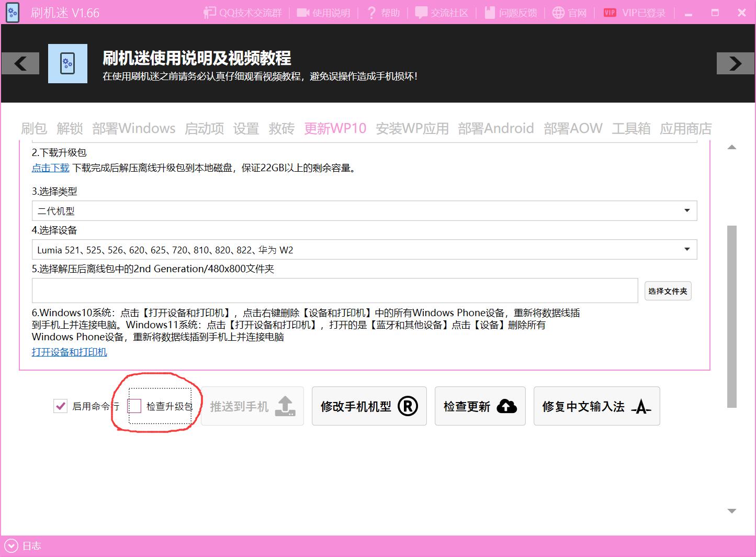Click the 刷机迷 app logo icon in title bar

click(12, 12)
